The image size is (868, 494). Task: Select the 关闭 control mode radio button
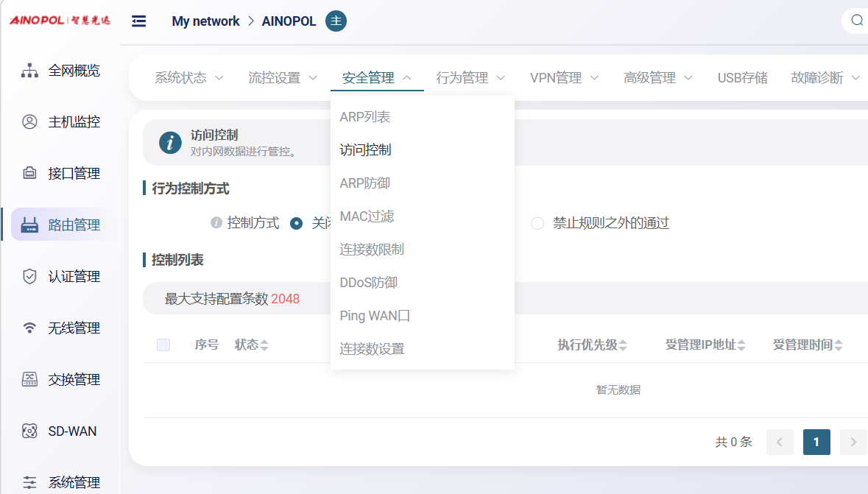pos(297,223)
